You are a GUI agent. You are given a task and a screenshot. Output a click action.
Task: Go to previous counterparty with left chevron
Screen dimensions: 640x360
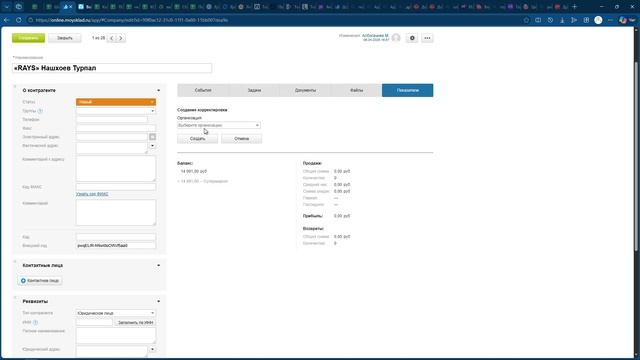(x=112, y=38)
